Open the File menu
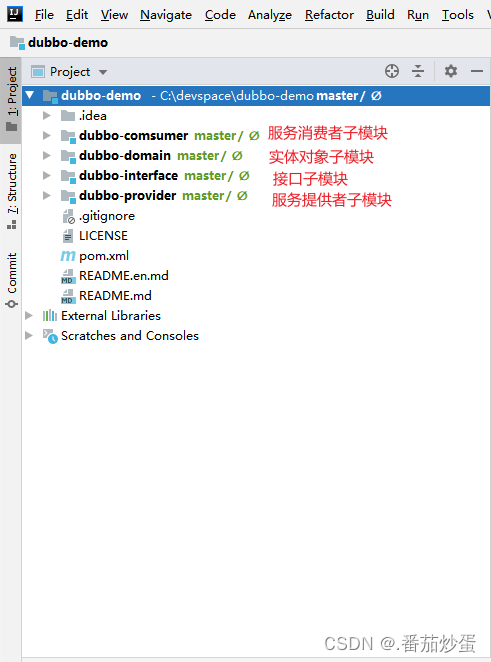This screenshot has height=662, width=491. point(44,15)
